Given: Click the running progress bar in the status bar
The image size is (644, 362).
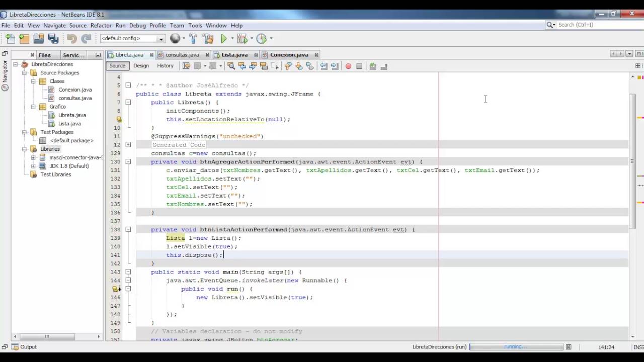Looking at the screenshot, I should (x=516, y=347).
